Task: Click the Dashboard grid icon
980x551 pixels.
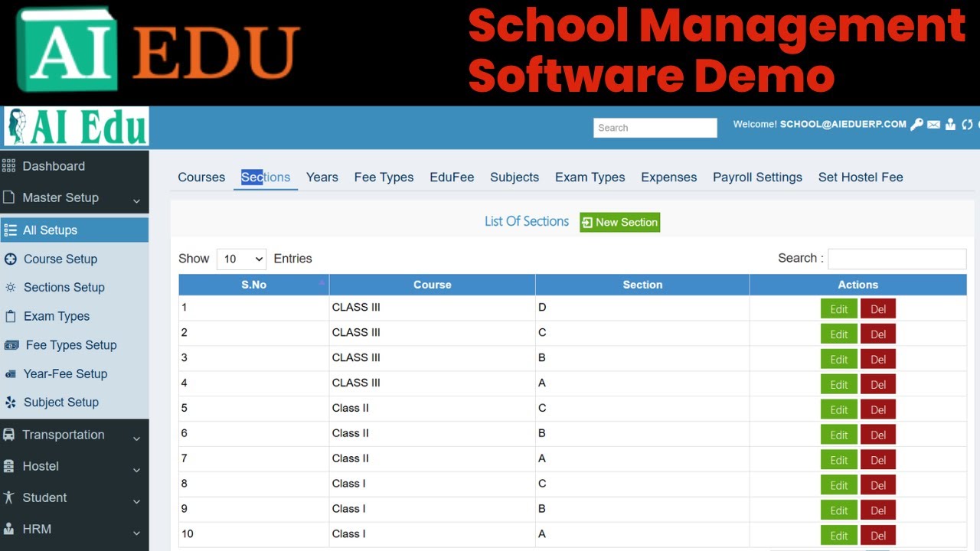Action: 9,165
